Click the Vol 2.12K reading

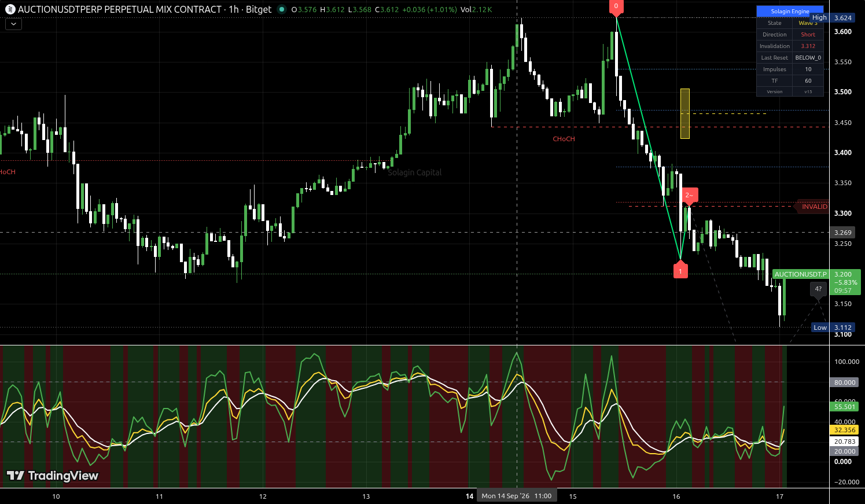click(x=476, y=9)
